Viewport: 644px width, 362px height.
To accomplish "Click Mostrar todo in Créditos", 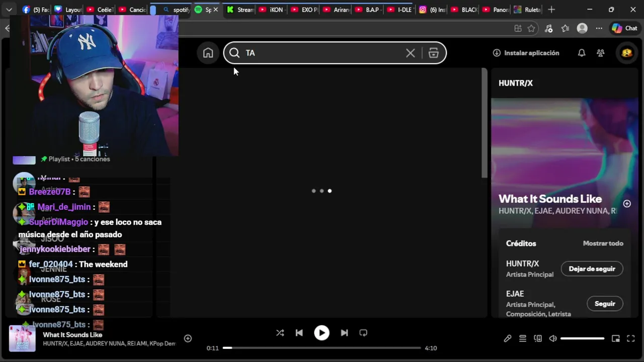I will pos(603,243).
